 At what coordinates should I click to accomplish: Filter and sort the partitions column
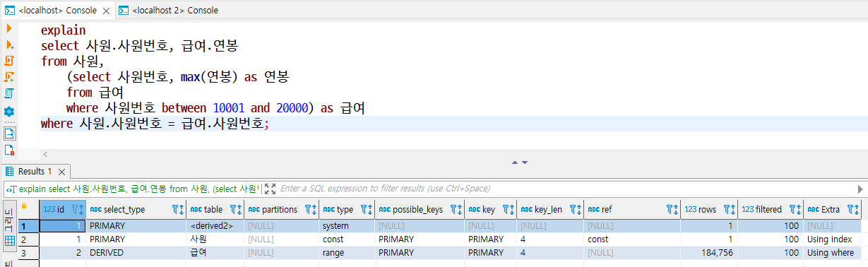click(x=311, y=210)
